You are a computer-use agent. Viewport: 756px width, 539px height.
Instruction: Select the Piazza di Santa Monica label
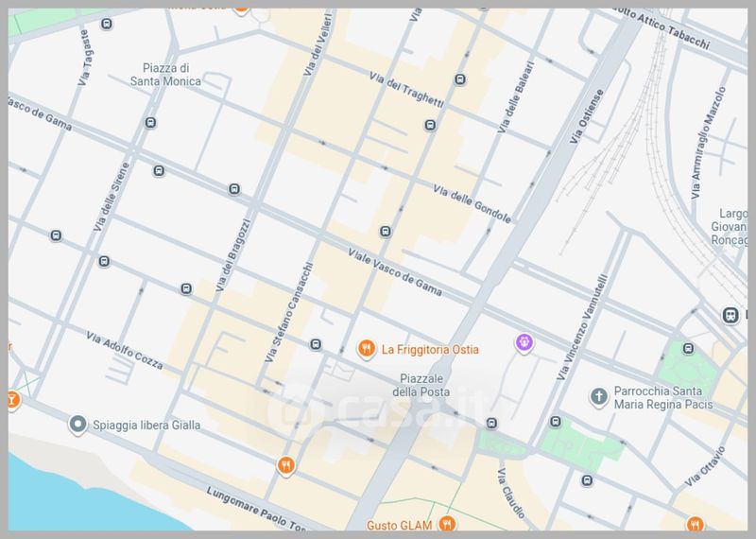pos(171,75)
